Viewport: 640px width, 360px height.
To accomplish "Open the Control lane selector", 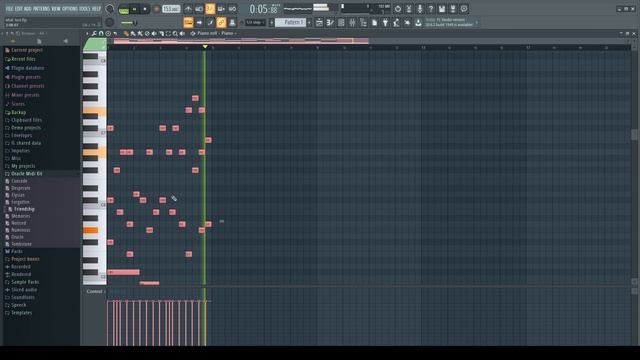I will pos(96,291).
